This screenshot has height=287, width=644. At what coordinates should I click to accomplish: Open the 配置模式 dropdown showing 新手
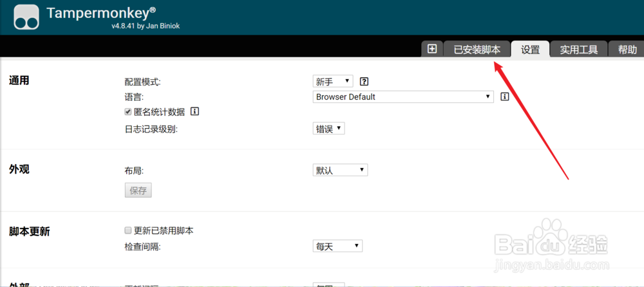[333, 81]
